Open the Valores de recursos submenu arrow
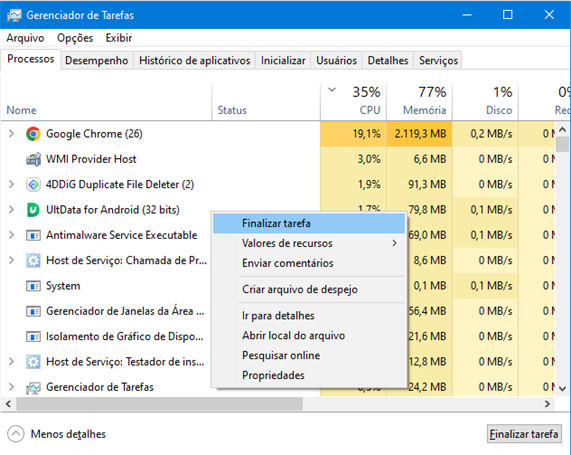The width and height of the screenshot is (571, 455). coord(394,243)
